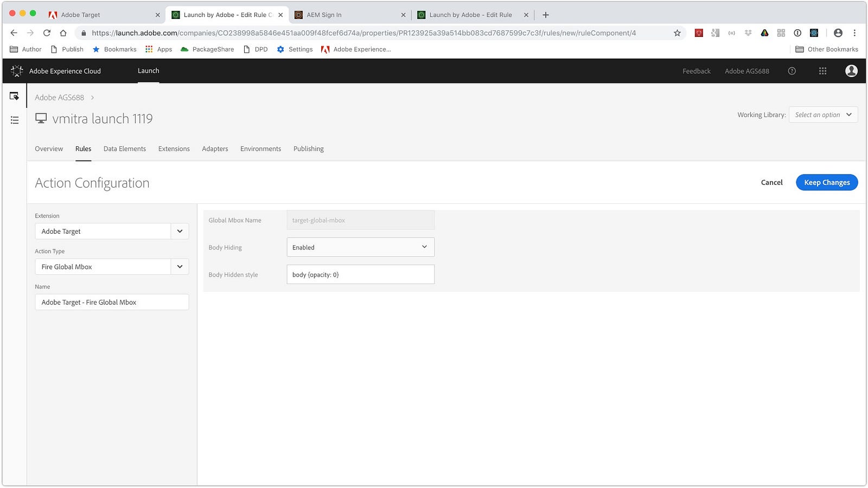This screenshot has height=488, width=868.
Task: Click the monitor icon beside property name
Action: 41,118
